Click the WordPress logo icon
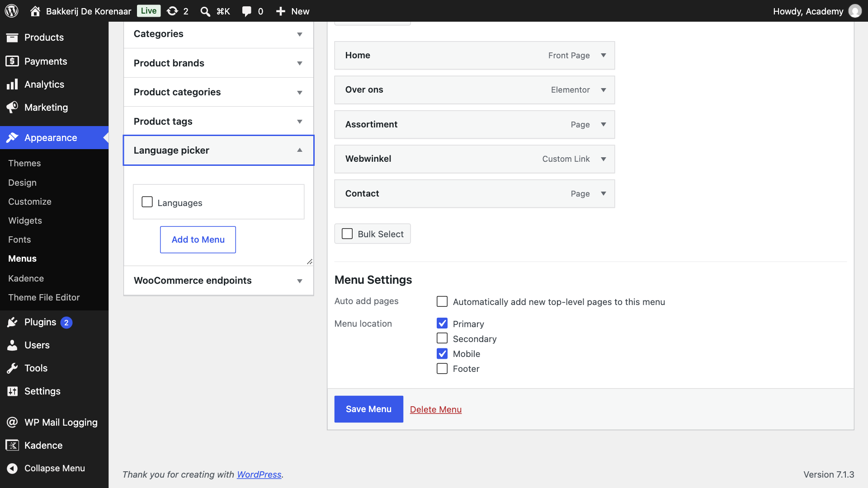 [11, 11]
